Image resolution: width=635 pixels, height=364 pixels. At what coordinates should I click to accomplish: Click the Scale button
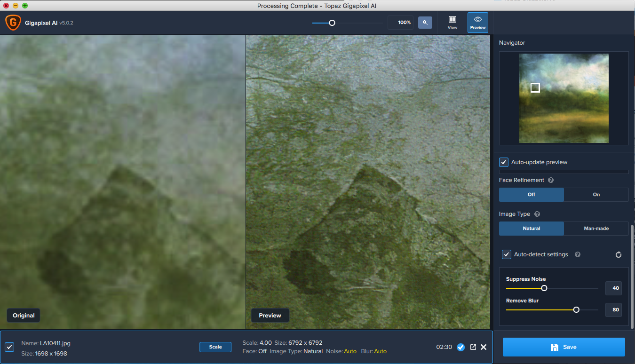(215, 347)
